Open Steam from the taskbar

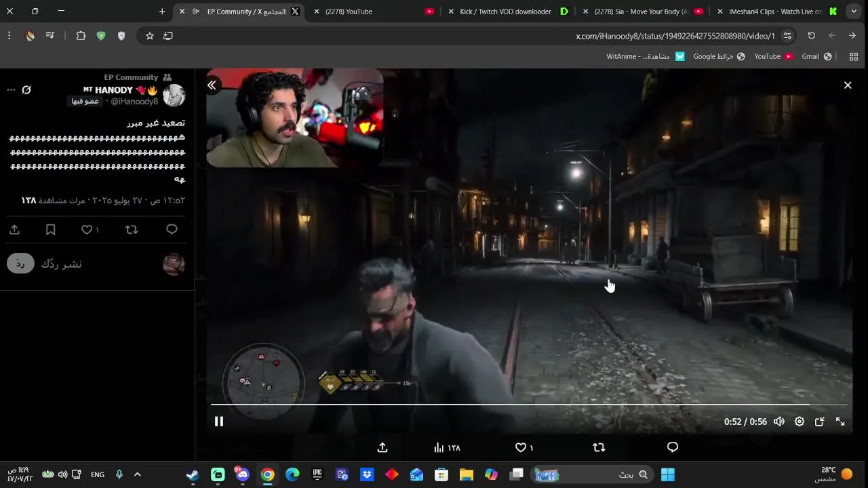(x=193, y=474)
